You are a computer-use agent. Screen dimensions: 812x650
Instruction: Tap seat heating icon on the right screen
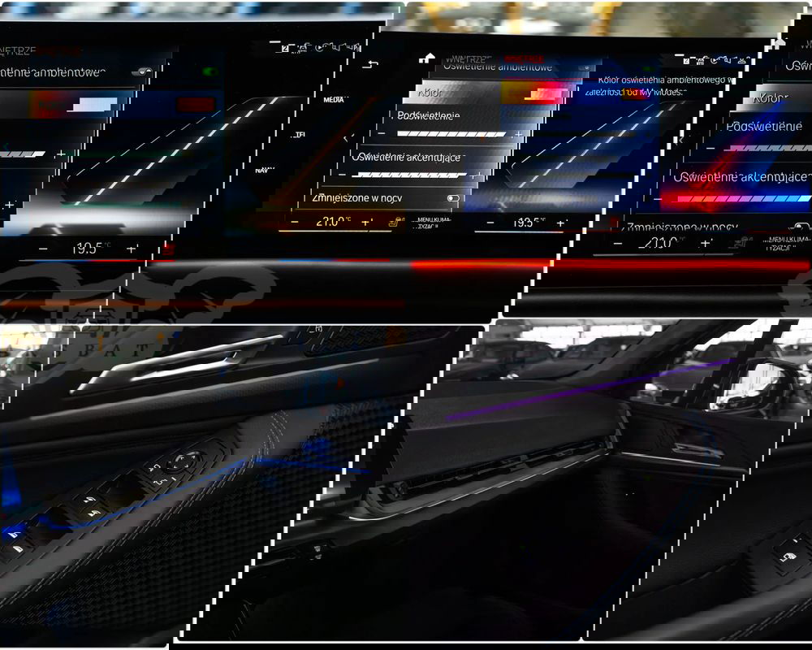[741, 242]
